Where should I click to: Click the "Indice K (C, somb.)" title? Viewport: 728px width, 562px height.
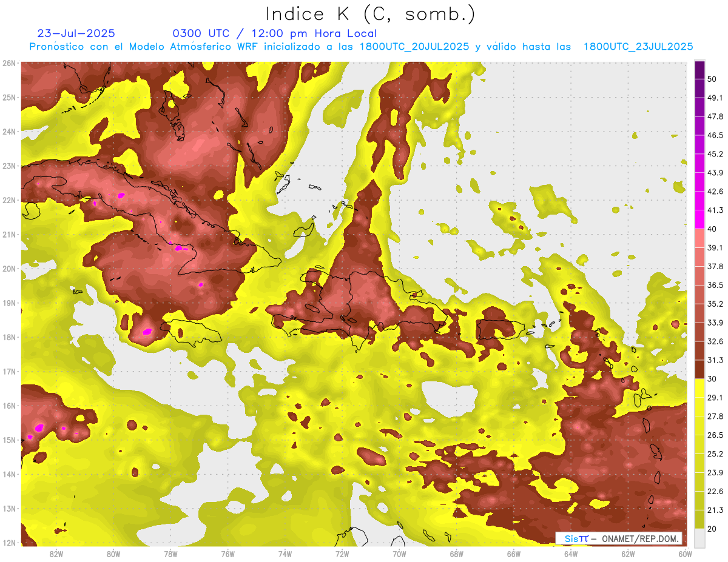pyautogui.click(x=370, y=14)
